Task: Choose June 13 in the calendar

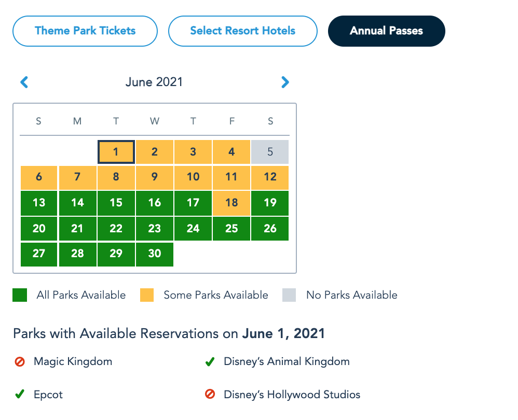Action: (x=39, y=203)
